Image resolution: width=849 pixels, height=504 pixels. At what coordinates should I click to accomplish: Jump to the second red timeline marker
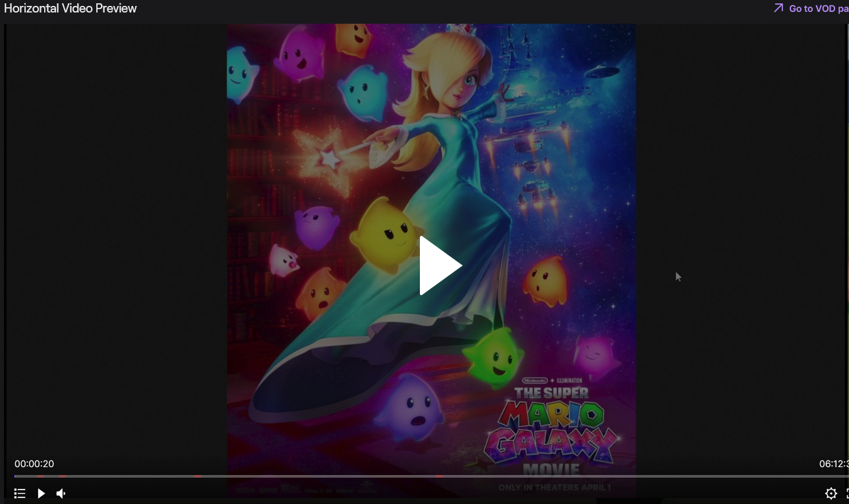[63, 476]
